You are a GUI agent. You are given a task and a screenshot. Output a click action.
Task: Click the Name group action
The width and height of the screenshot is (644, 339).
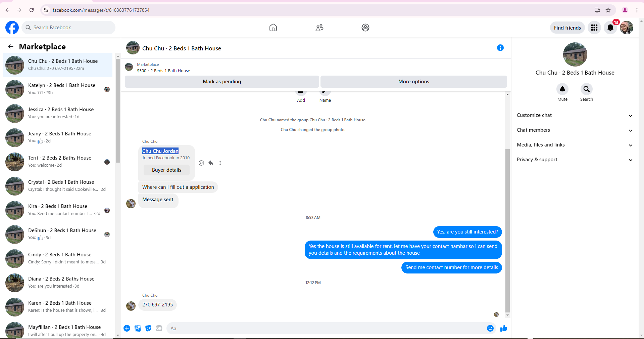325,96
